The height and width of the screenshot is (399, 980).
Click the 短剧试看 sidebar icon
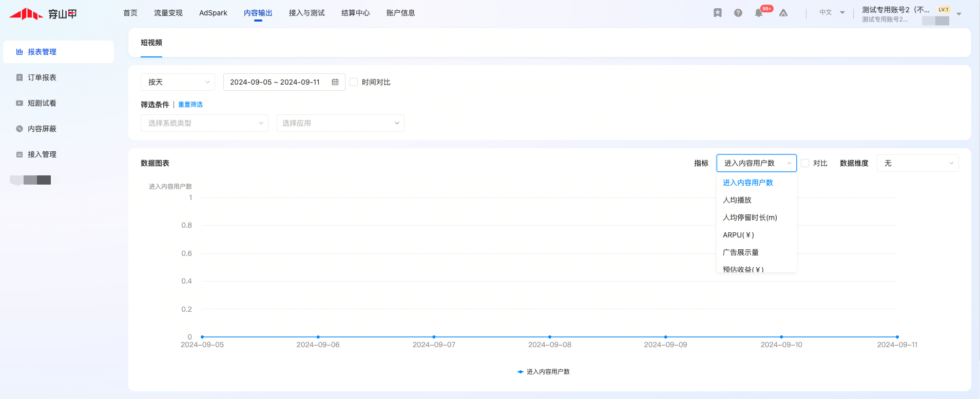click(20, 103)
